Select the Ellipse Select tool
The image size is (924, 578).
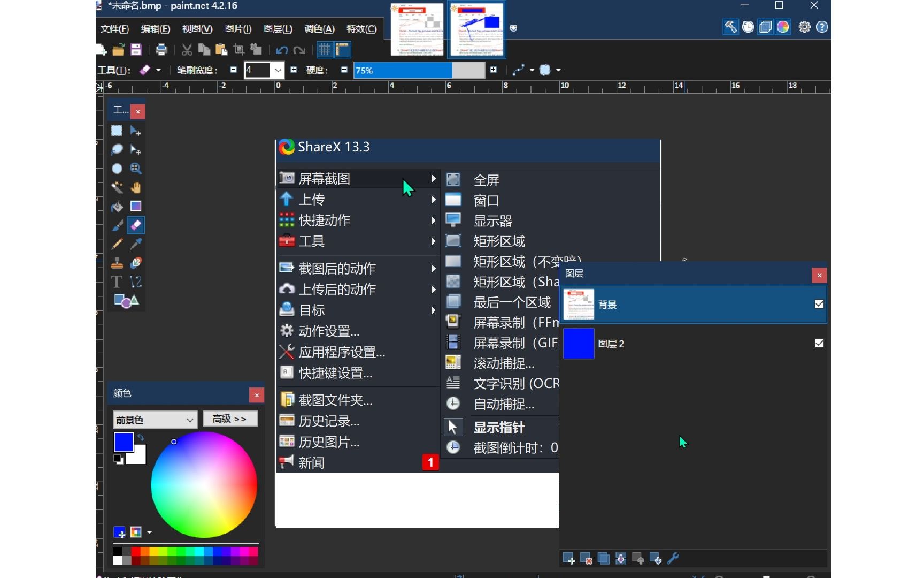click(x=117, y=169)
